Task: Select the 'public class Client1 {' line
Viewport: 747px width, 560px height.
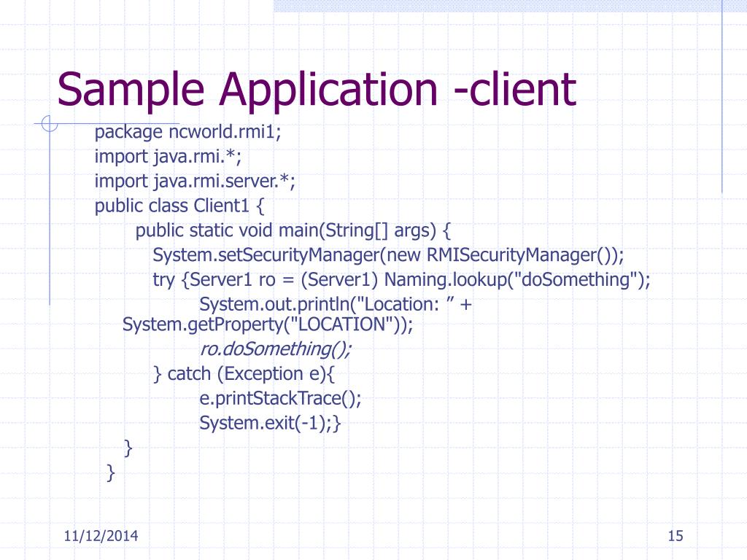Action: tap(179, 206)
